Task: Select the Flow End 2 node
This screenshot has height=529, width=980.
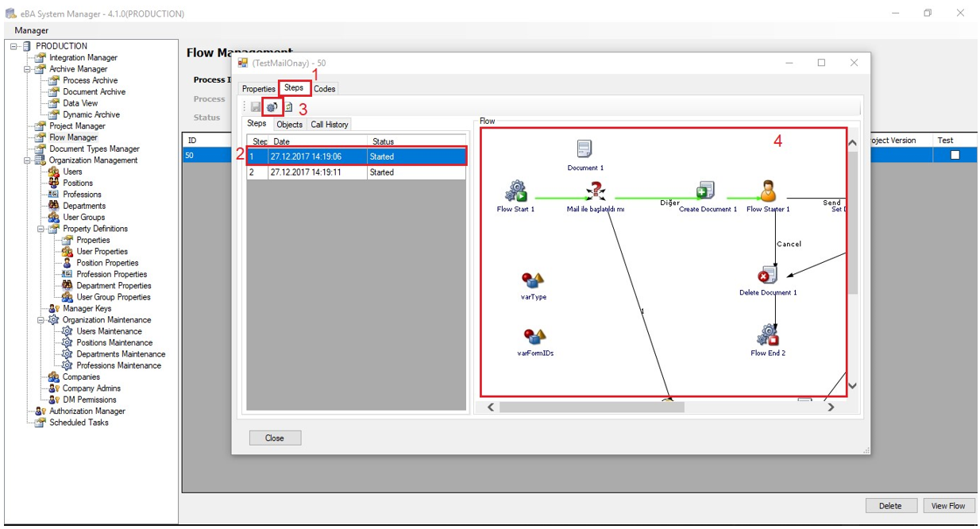Action: click(x=767, y=335)
